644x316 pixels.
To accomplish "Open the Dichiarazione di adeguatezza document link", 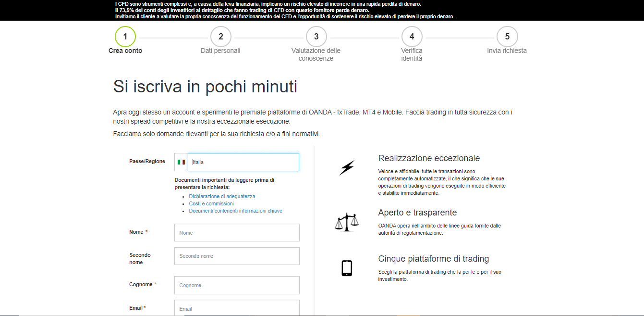I will [x=222, y=196].
